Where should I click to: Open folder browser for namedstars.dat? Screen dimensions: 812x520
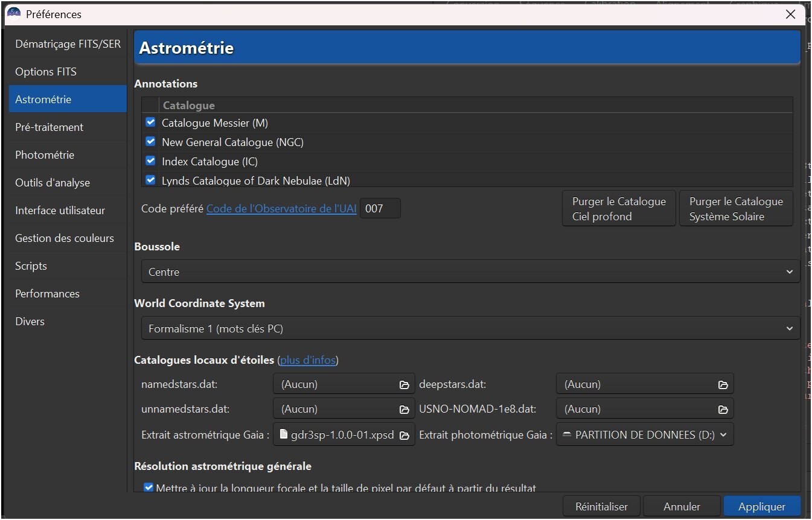pos(404,384)
